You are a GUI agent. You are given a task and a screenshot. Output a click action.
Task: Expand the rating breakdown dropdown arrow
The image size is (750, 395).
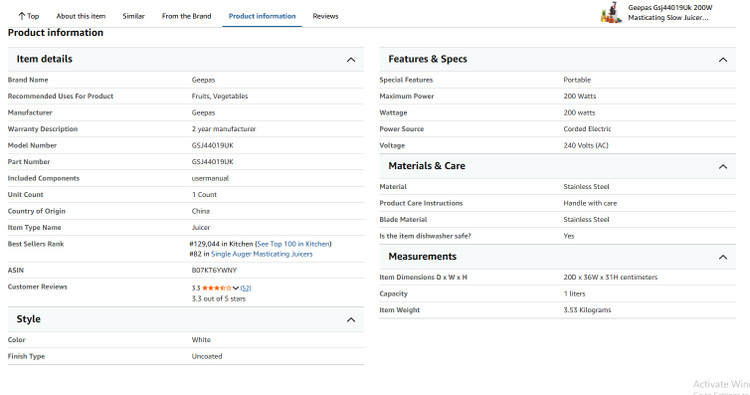pyautogui.click(x=236, y=288)
